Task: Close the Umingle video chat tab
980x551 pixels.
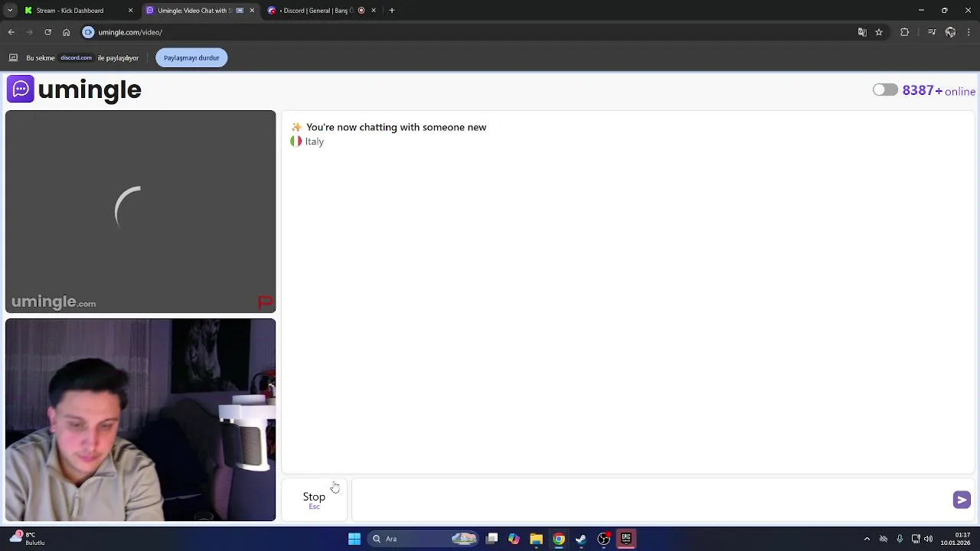Action: tap(252, 11)
